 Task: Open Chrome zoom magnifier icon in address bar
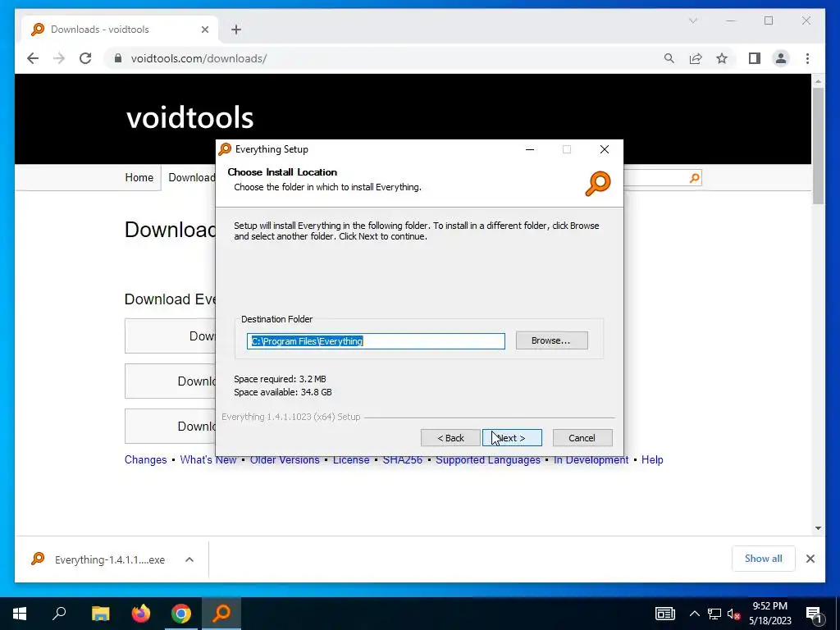[669, 58]
